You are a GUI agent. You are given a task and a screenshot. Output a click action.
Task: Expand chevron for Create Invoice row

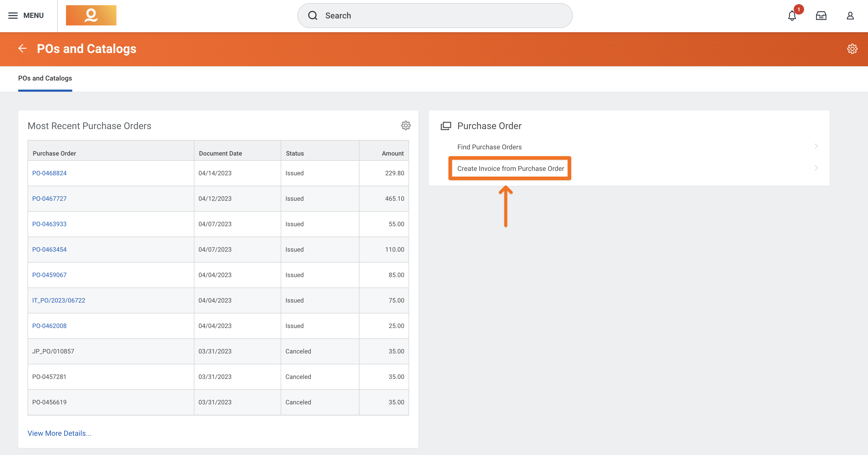pyautogui.click(x=816, y=168)
